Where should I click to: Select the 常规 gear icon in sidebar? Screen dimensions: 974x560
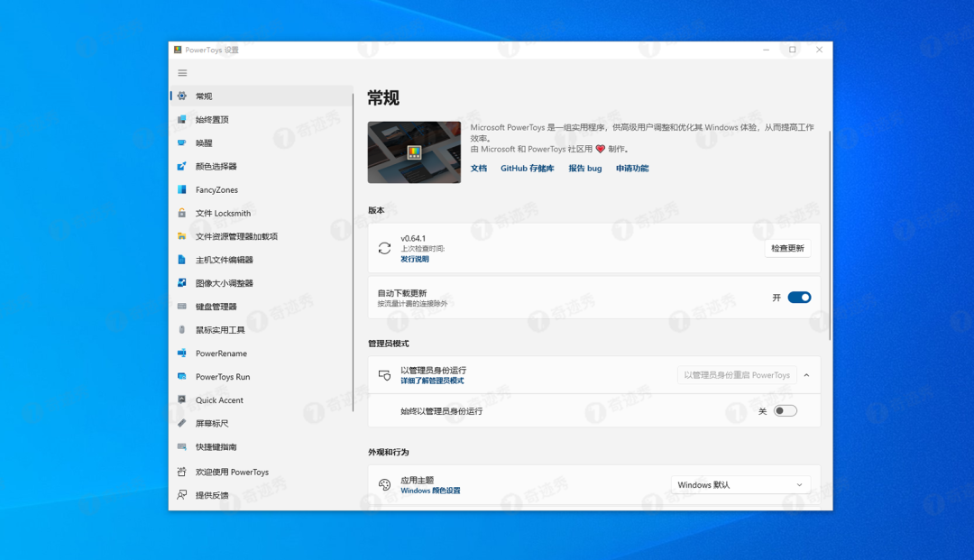(x=181, y=96)
